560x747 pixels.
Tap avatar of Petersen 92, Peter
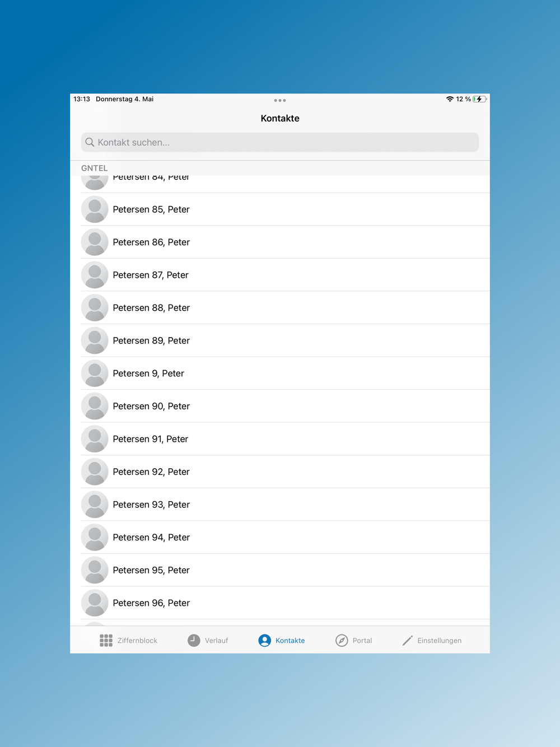click(95, 472)
